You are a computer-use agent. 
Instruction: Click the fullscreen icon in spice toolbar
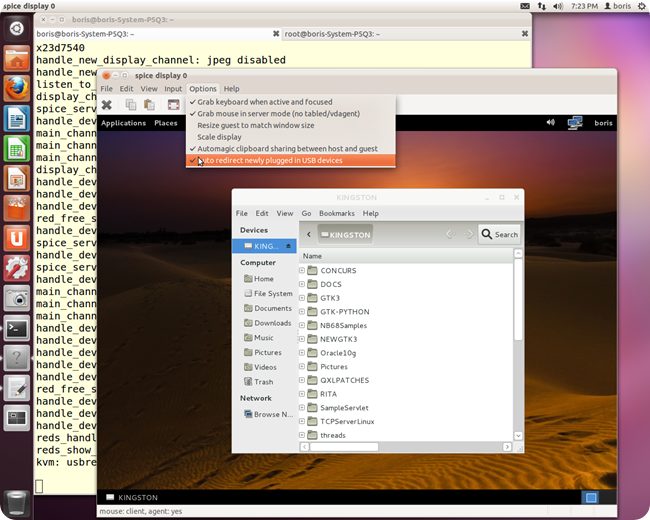click(173, 104)
